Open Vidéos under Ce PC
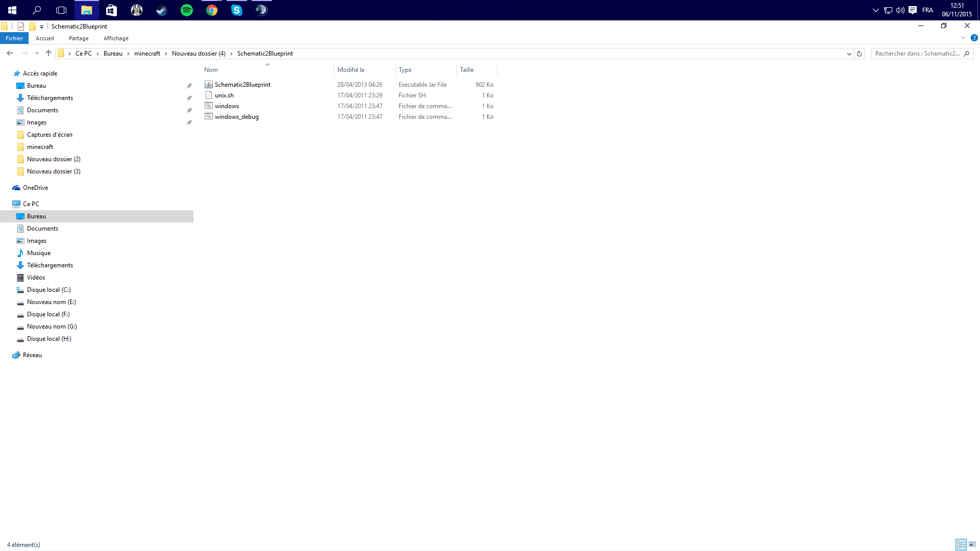 point(36,278)
